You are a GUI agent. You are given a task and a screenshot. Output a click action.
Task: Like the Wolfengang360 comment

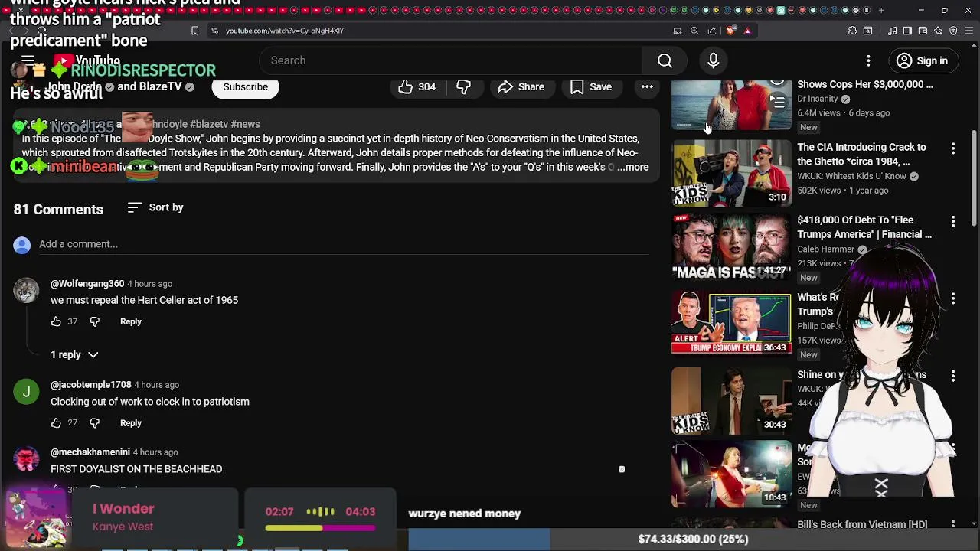(x=56, y=321)
